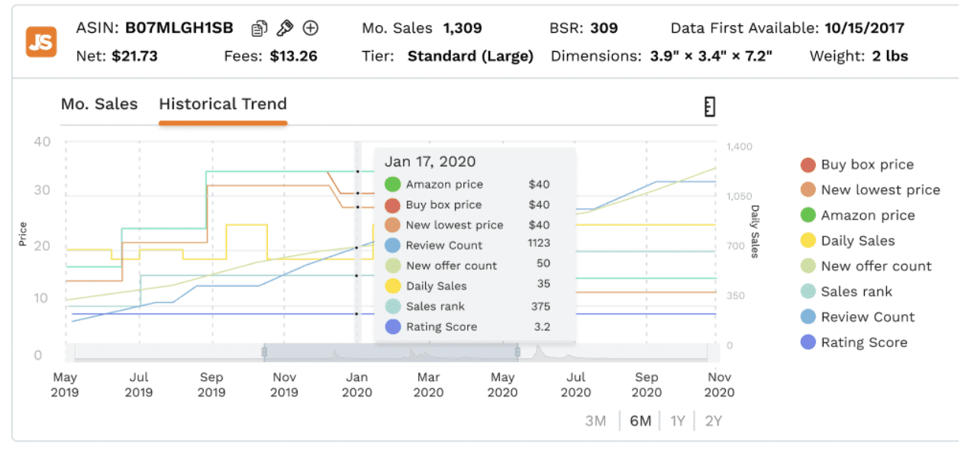Select the Historical Trend tab

[223, 104]
